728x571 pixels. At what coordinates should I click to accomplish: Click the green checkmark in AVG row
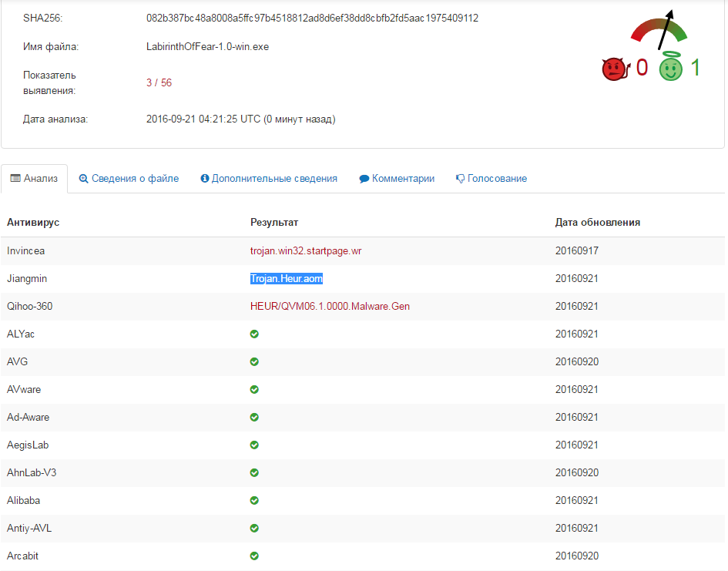tap(254, 361)
